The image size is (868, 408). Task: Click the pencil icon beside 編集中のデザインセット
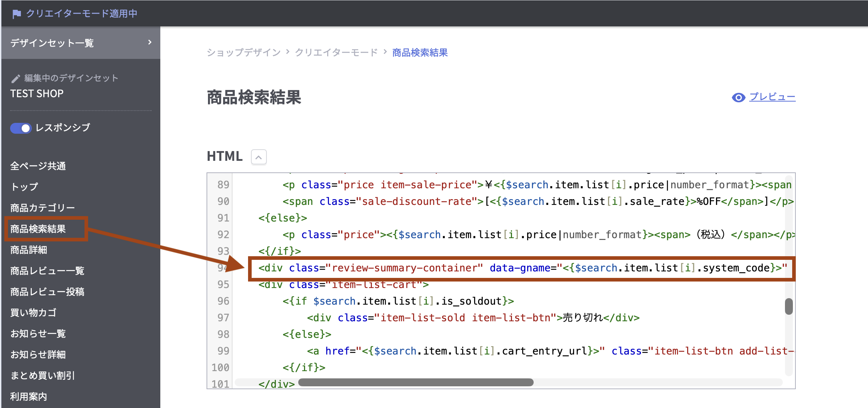[16, 78]
